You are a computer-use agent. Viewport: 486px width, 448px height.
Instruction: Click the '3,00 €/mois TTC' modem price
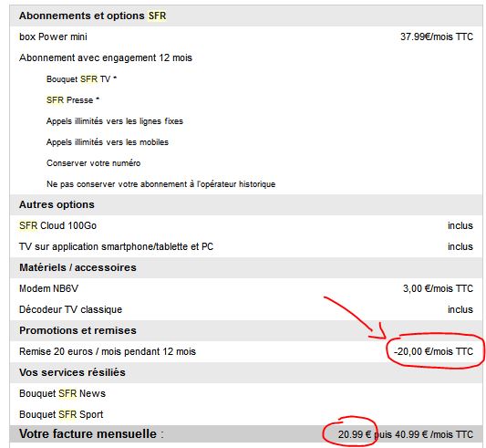tap(438, 288)
